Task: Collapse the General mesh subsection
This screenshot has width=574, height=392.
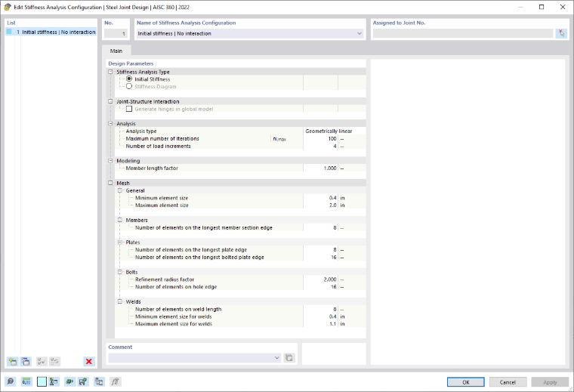Action: 119,190
